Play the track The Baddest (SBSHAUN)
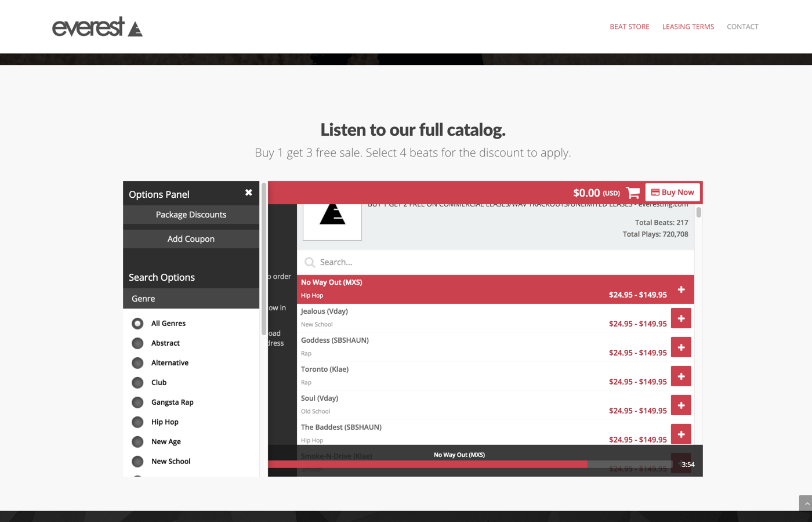This screenshot has height=522, width=812. [341, 427]
